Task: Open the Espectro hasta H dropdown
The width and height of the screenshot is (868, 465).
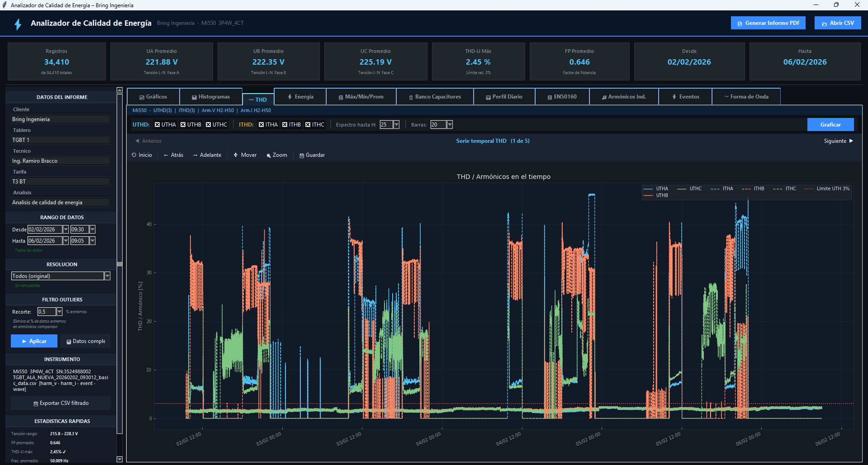Action: tap(397, 125)
